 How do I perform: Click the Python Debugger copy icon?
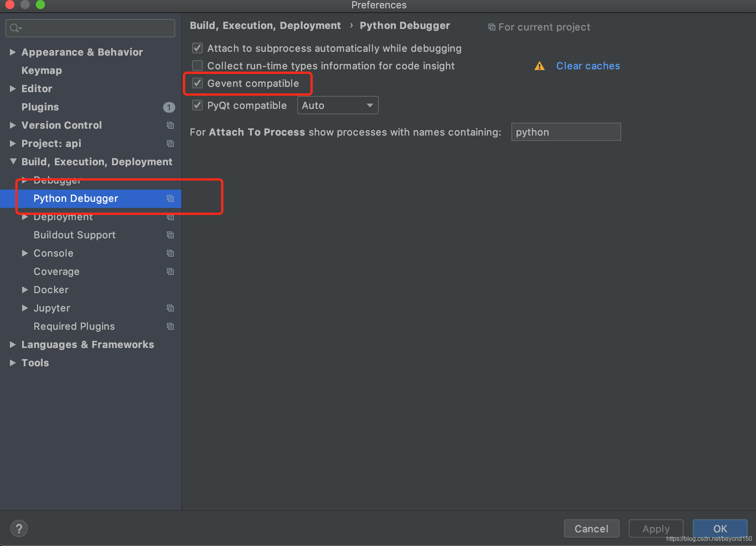coord(170,198)
